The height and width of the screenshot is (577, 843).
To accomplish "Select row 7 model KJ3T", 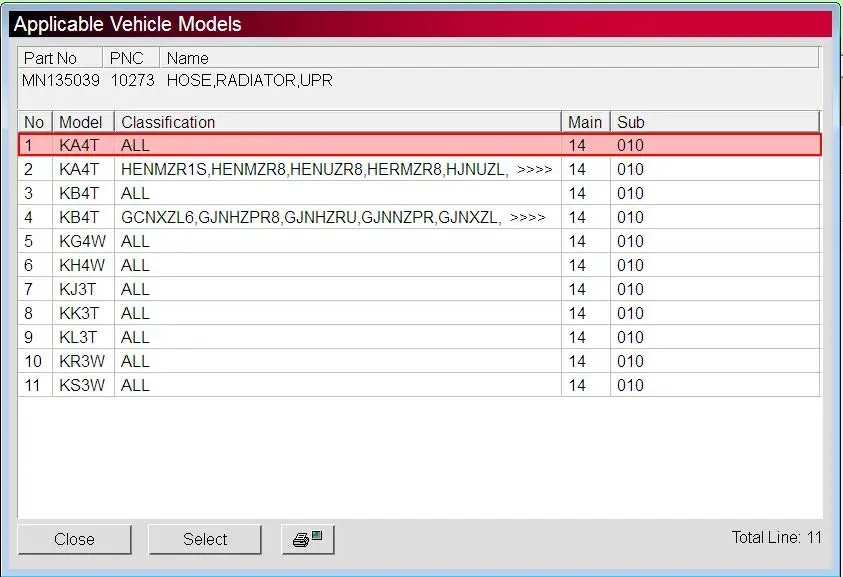I will tap(77, 289).
